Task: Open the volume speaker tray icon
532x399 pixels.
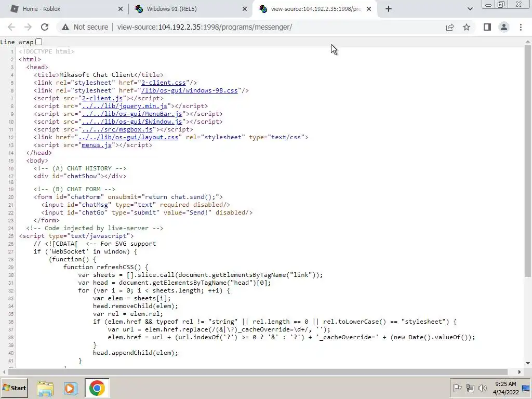Action: coord(482,388)
